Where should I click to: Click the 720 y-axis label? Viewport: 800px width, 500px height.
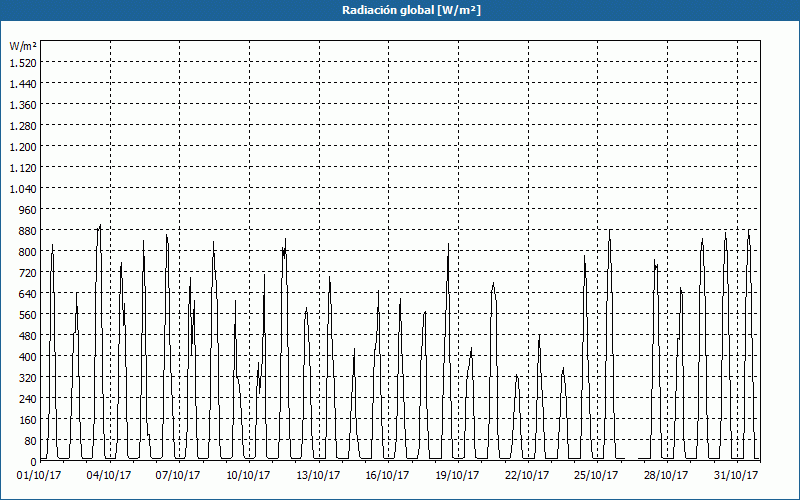coord(28,273)
